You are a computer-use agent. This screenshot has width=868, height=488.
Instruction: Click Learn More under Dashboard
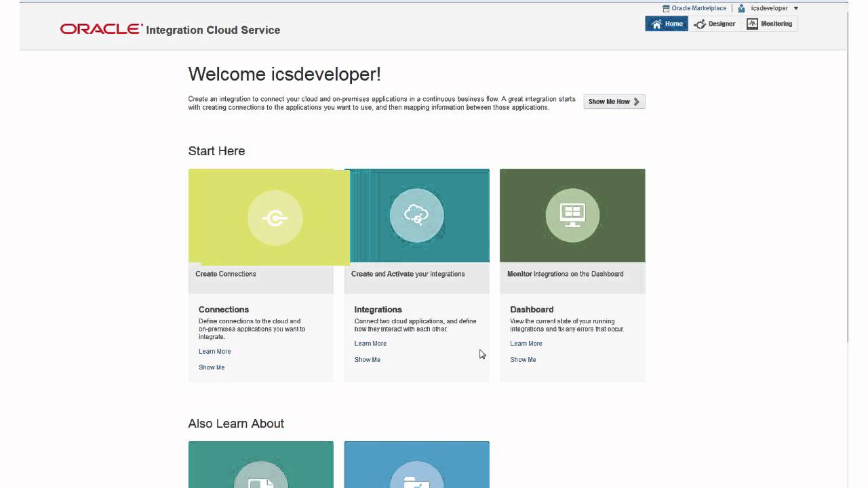[x=526, y=344]
